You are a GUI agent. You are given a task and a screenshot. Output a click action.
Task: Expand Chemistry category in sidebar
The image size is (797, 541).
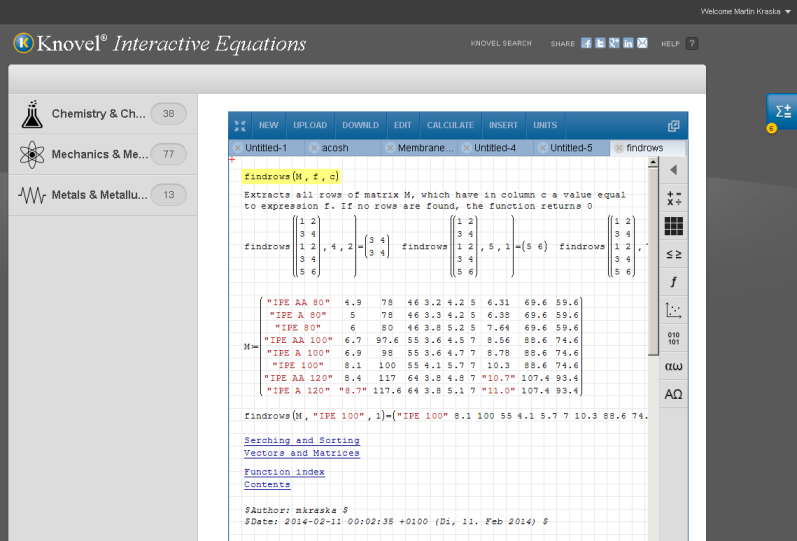[102, 114]
